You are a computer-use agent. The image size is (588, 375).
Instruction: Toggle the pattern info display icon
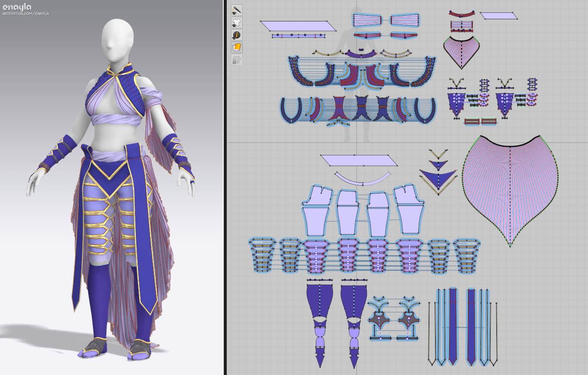(x=237, y=35)
